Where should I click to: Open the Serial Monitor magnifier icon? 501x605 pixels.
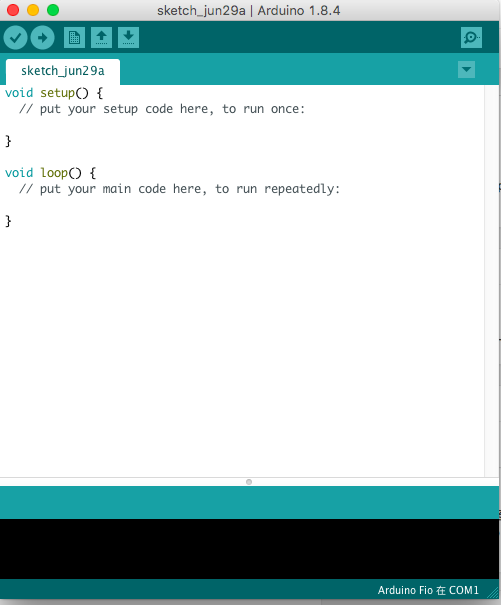point(471,37)
